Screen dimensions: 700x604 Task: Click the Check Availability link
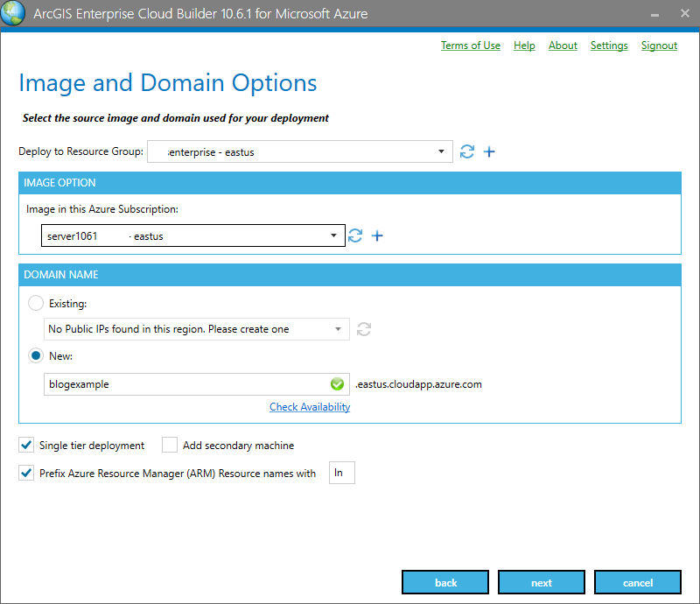pyautogui.click(x=309, y=406)
